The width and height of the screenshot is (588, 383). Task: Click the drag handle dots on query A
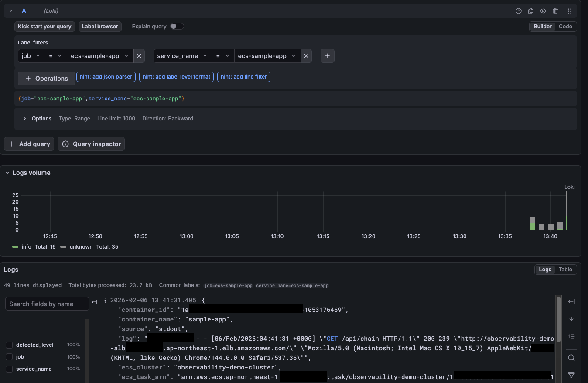point(570,11)
